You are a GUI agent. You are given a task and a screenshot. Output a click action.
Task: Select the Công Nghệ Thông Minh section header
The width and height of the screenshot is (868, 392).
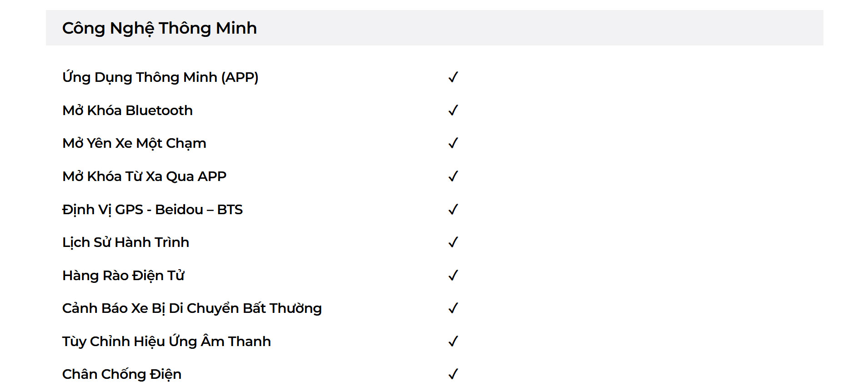tap(434, 28)
